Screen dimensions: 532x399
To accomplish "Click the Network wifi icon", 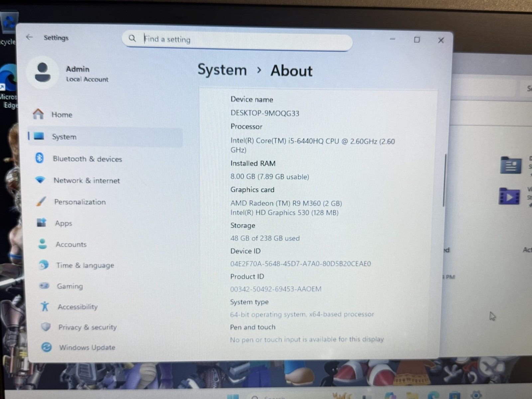I will click(40, 180).
